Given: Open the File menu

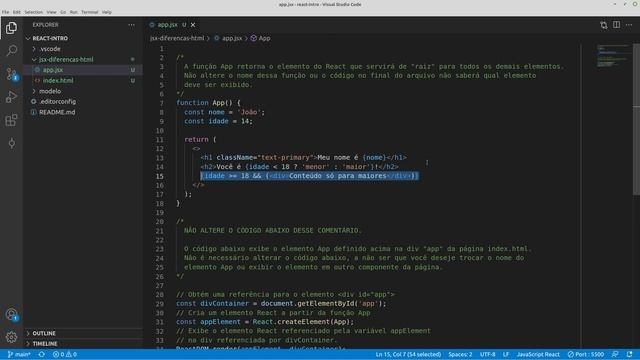Looking at the screenshot, I should (5, 12).
